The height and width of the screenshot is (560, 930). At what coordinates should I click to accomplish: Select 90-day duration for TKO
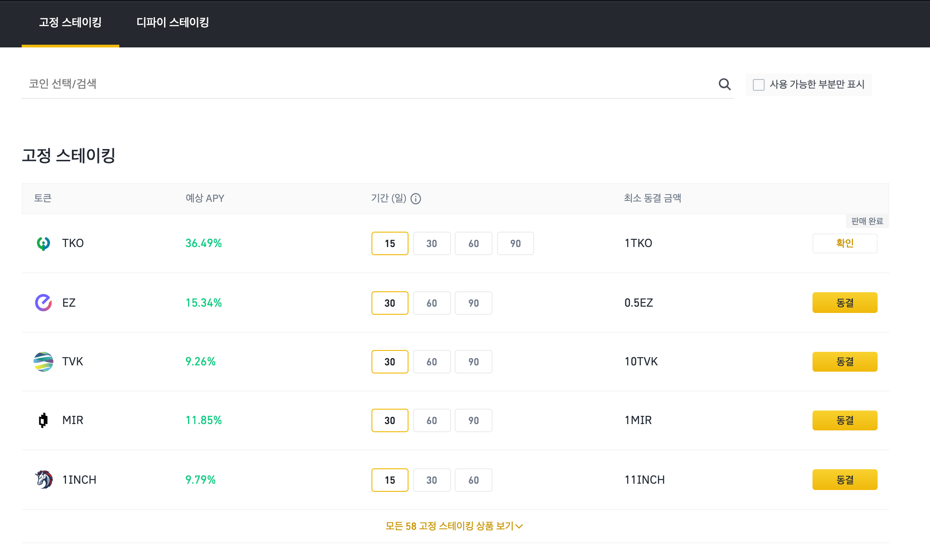point(515,243)
